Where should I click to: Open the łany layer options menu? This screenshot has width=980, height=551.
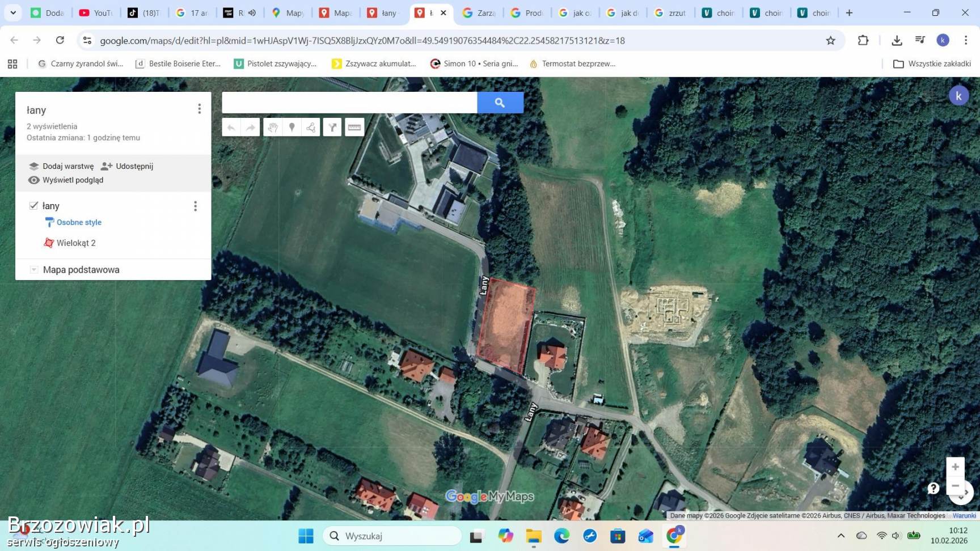click(196, 206)
